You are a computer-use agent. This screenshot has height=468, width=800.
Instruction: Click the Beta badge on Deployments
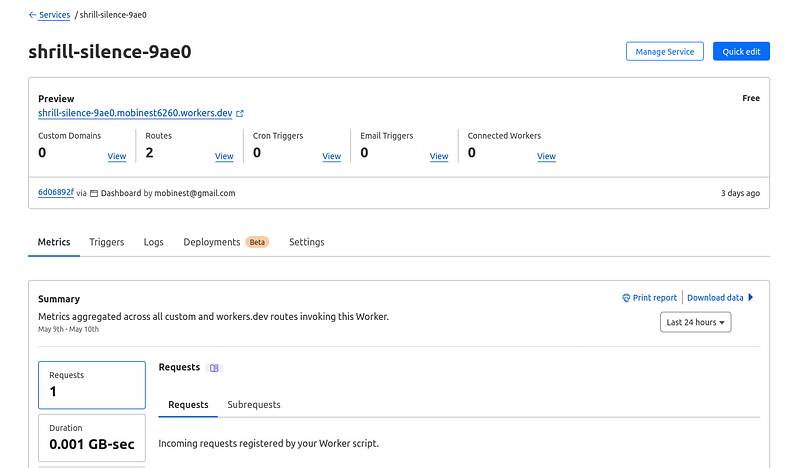[257, 242]
